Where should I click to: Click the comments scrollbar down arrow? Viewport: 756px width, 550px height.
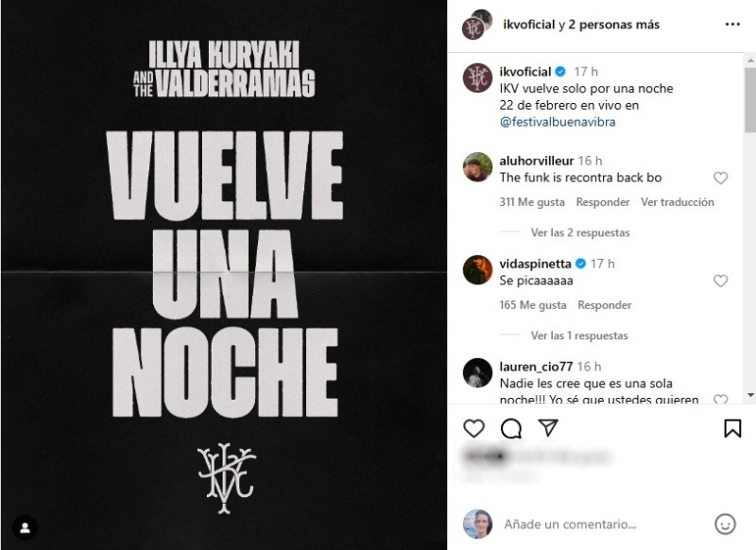(x=750, y=395)
